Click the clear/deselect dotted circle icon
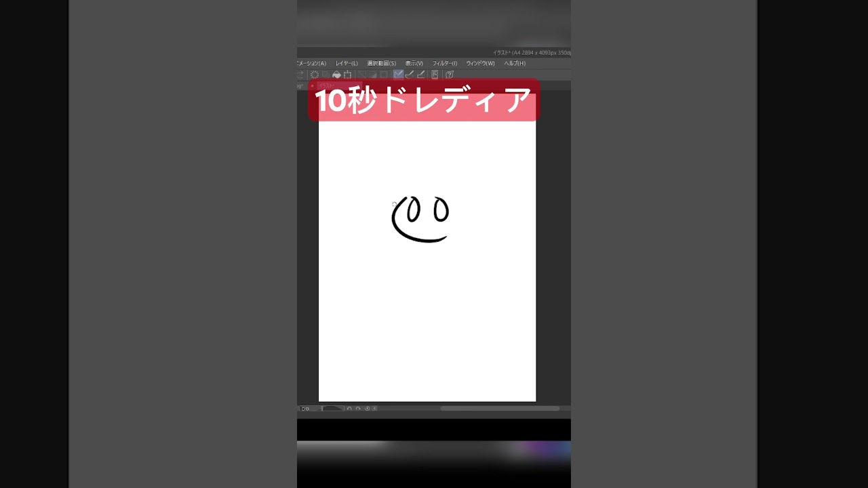 [x=315, y=75]
